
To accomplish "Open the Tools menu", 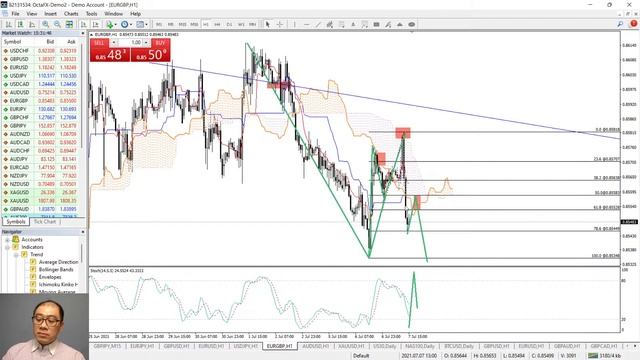I will 91,14.
